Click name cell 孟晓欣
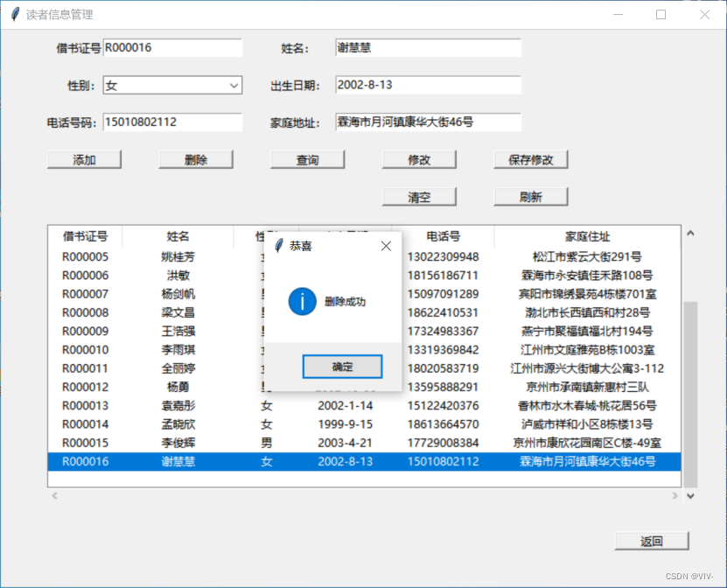This screenshot has width=727, height=588. coord(178,423)
